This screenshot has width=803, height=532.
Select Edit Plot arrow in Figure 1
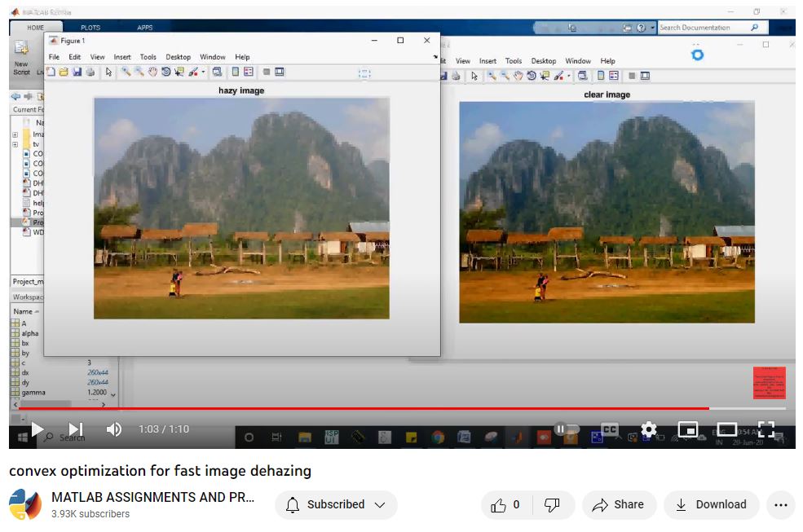pos(108,73)
